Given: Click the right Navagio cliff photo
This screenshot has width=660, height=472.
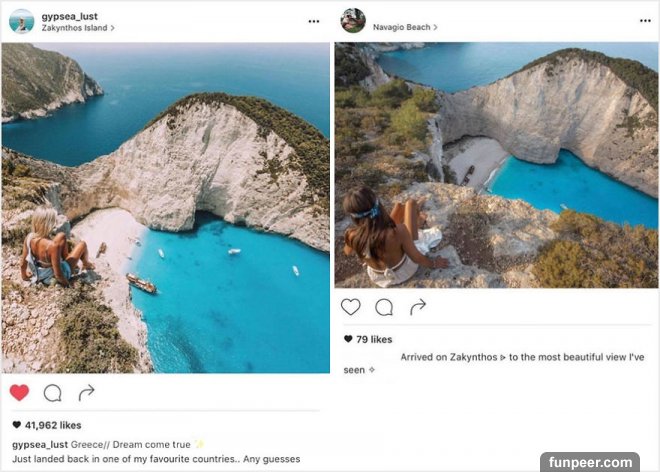Looking at the screenshot, I should [x=496, y=165].
